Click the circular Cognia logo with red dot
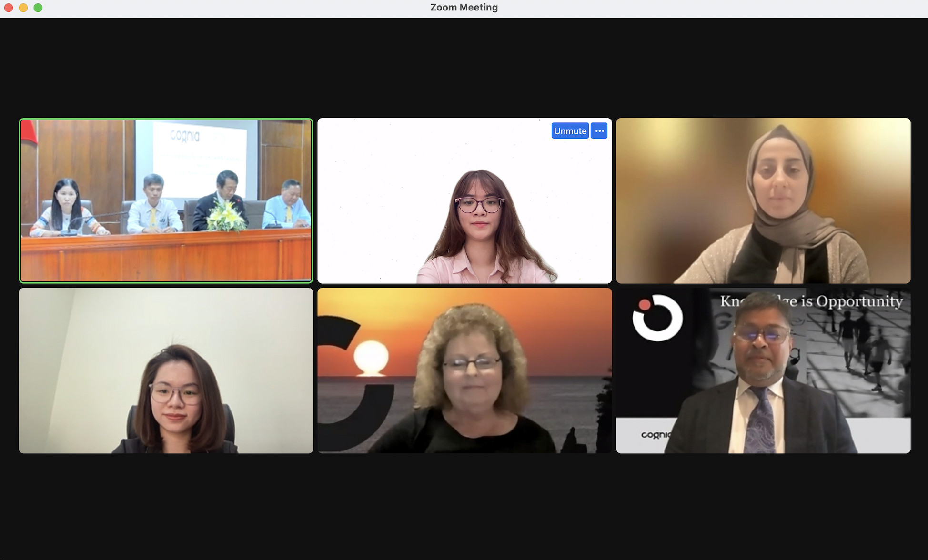Viewport: 928px width, 560px height. (657, 318)
